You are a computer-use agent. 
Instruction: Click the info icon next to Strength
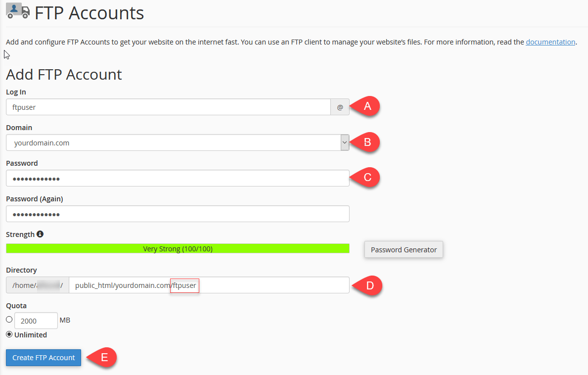point(40,234)
